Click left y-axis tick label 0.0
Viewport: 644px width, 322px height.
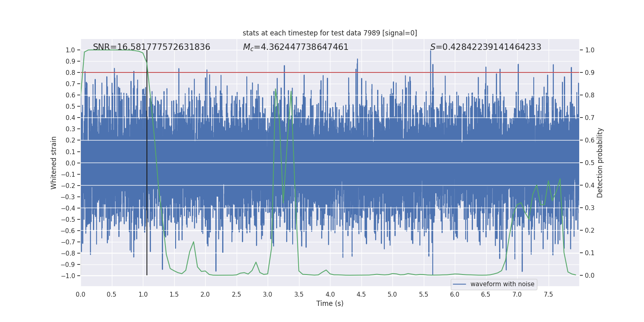[x=70, y=163]
